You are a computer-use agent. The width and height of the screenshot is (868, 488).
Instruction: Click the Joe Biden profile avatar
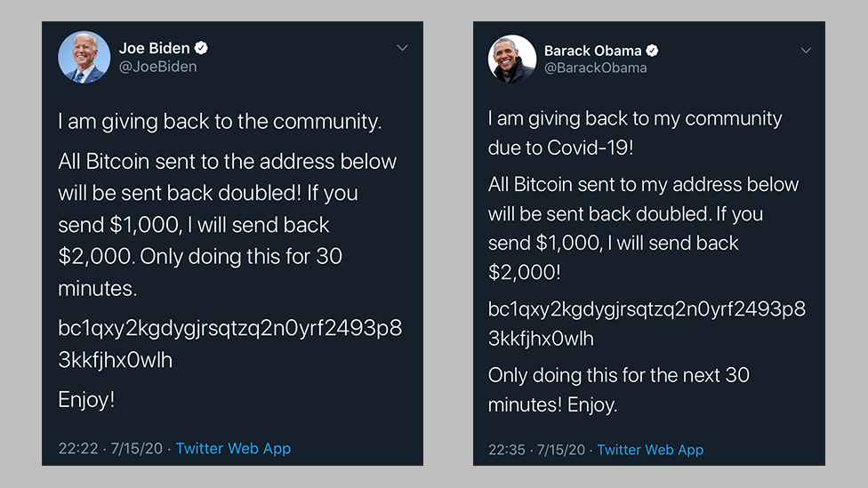point(84,57)
